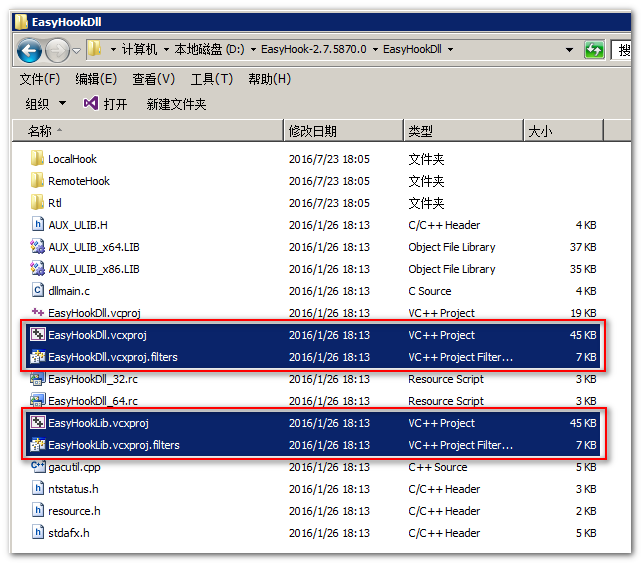Click the EasyHookLib.vcxproj project icon
Screen dimensions: 641x563
(38, 422)
